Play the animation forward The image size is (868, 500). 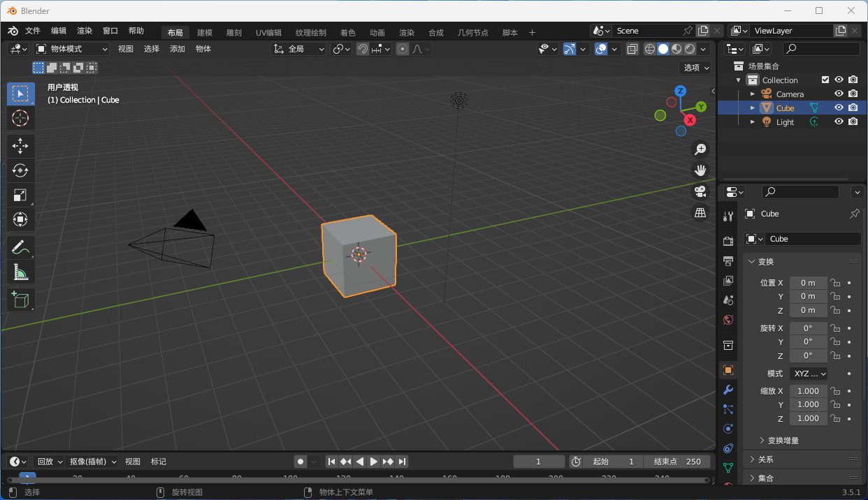(x=374, y=462)
